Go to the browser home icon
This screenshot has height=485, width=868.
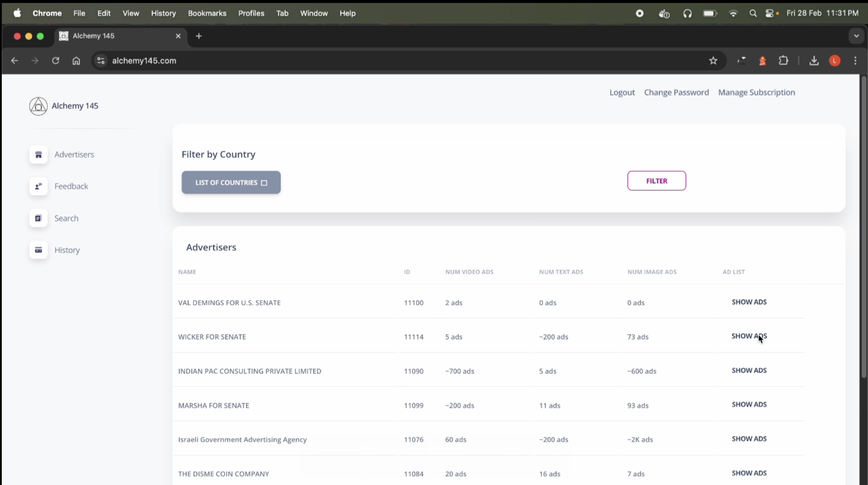(76, 61)
